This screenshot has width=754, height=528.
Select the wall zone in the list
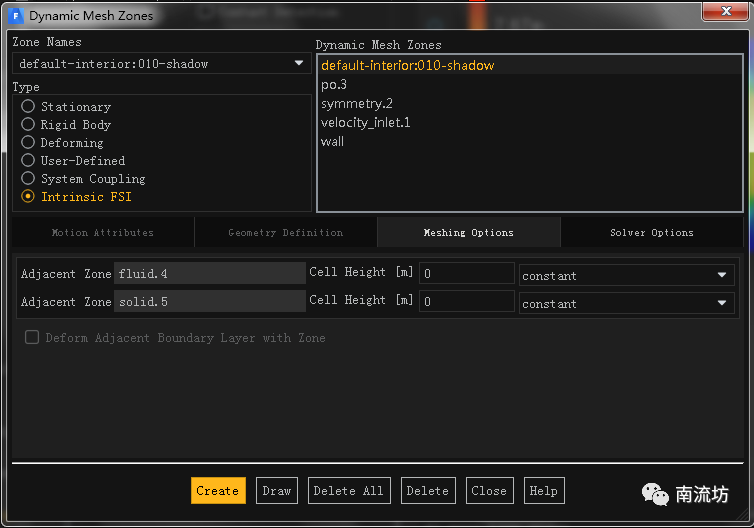coord(333,142)
